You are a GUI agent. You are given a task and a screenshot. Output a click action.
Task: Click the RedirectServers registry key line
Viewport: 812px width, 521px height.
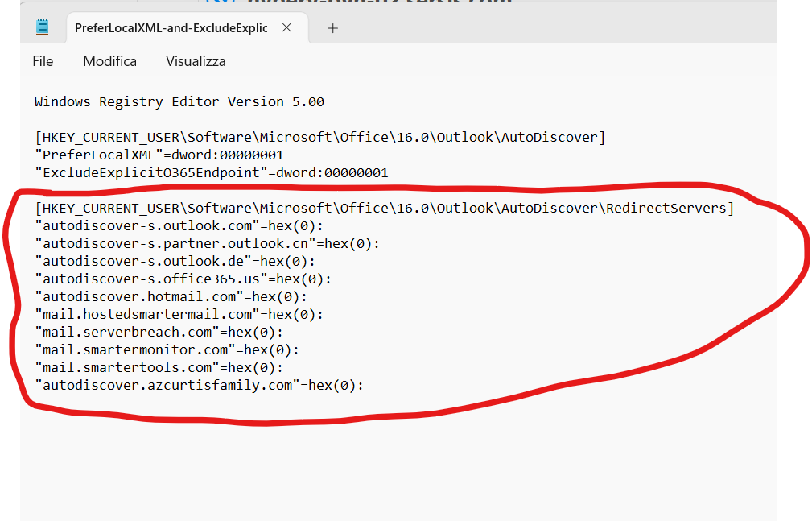tap(384, 209)
